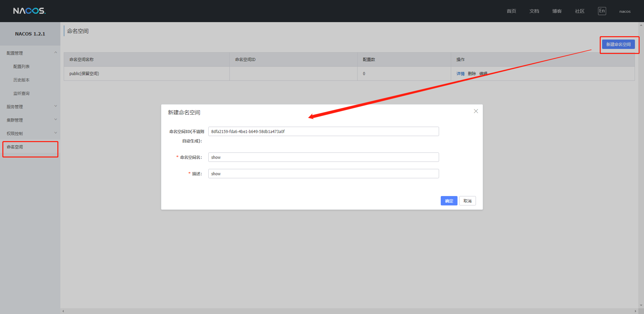Click the 新建命名空间 button
The width and height of the screenshot is (644, 314).
[618, 44]
